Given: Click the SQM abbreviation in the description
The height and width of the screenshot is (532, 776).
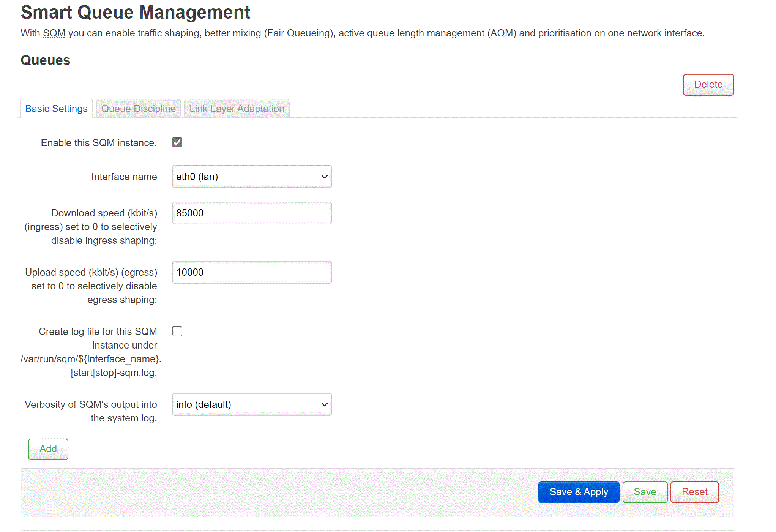Looking at the screenshot, I should click(54, 33).
